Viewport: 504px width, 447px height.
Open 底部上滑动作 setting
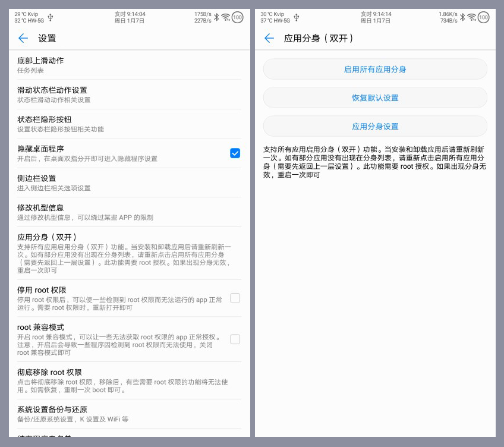(x=119, y=65)
